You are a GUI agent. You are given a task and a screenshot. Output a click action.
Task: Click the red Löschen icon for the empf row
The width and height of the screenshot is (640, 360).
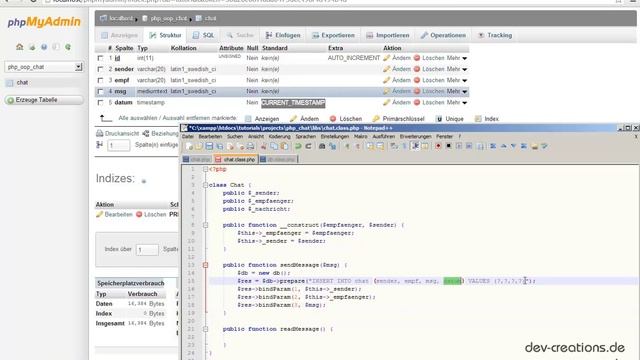417,80
